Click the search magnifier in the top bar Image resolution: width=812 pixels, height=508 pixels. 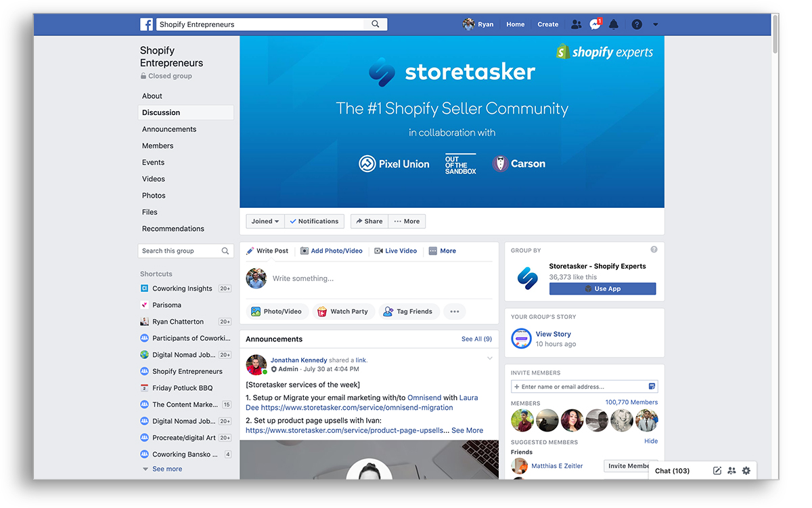[x=376, y=24]
